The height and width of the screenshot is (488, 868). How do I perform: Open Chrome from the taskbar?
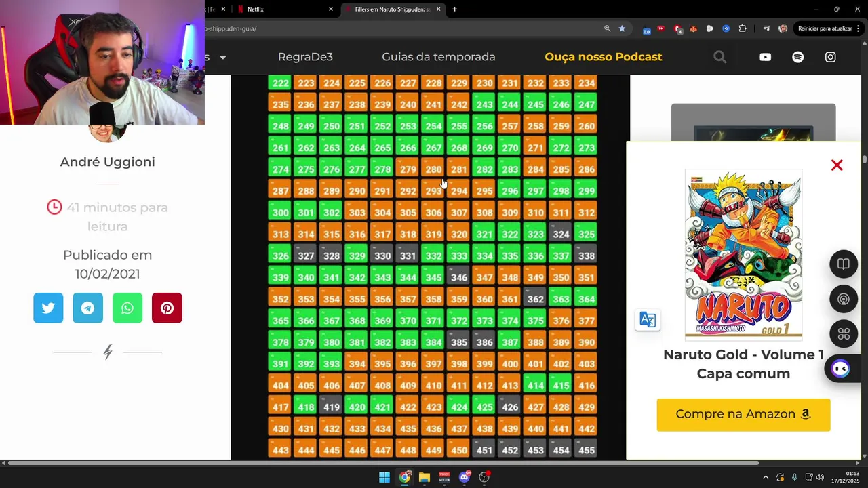405,477
